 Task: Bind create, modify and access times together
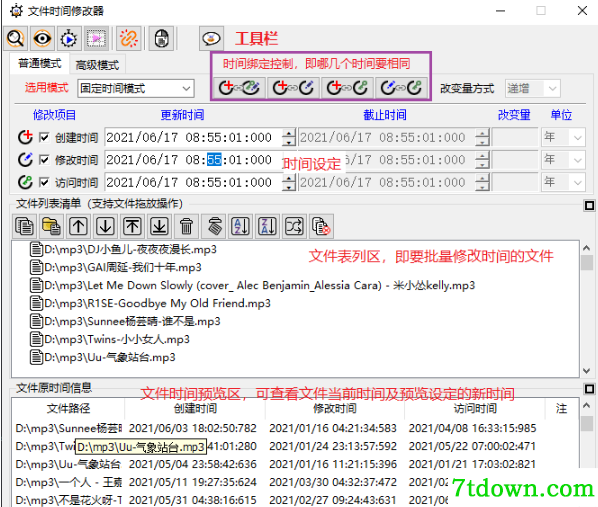point(239,88)
